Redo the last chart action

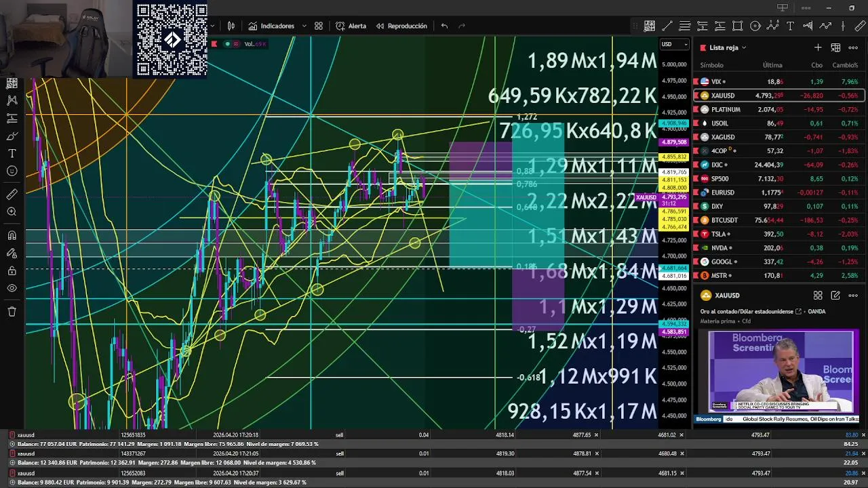462,26
